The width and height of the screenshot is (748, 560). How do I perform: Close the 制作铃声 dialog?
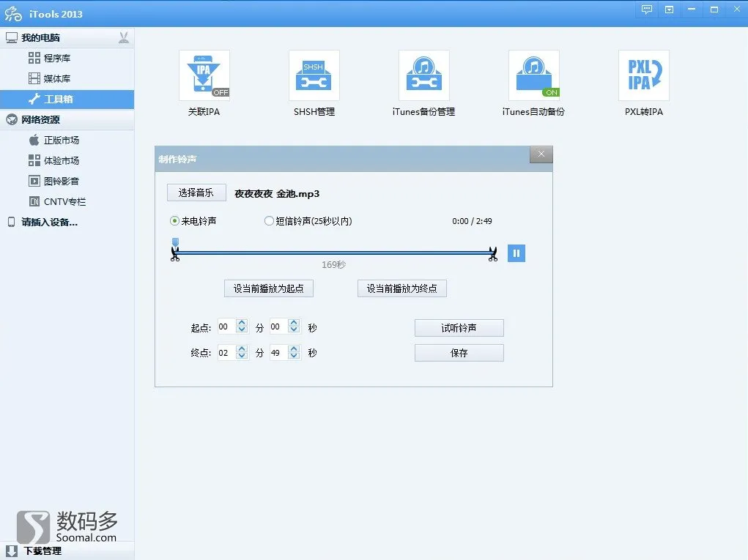click(x=541, y=154)
